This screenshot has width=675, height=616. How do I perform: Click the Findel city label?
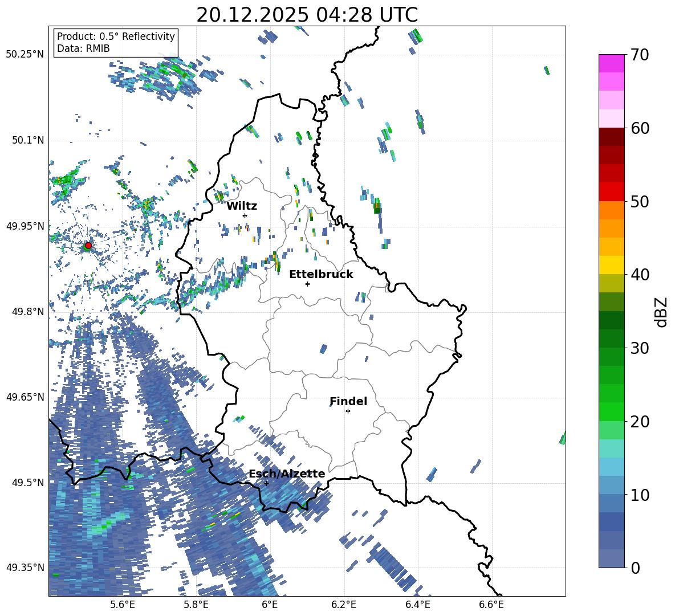coord(348,401)
